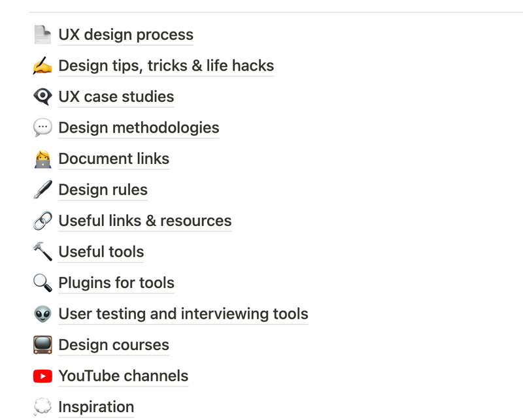Go to the UX case studies page
523x420 pixels.
pos(116,97)
